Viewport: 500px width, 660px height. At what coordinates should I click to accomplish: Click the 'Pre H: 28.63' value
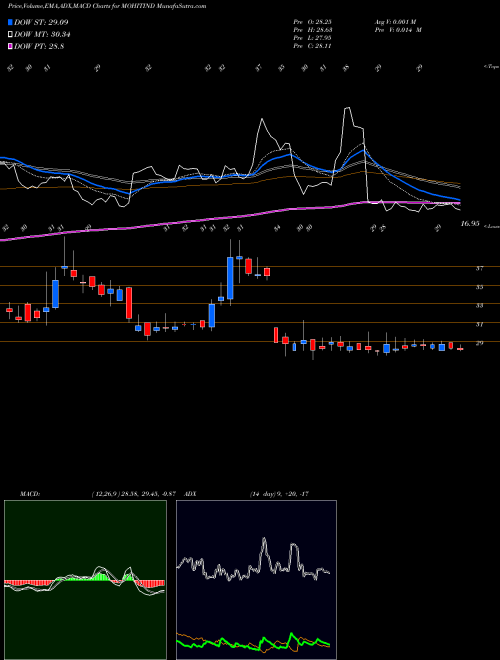[313, 30]
